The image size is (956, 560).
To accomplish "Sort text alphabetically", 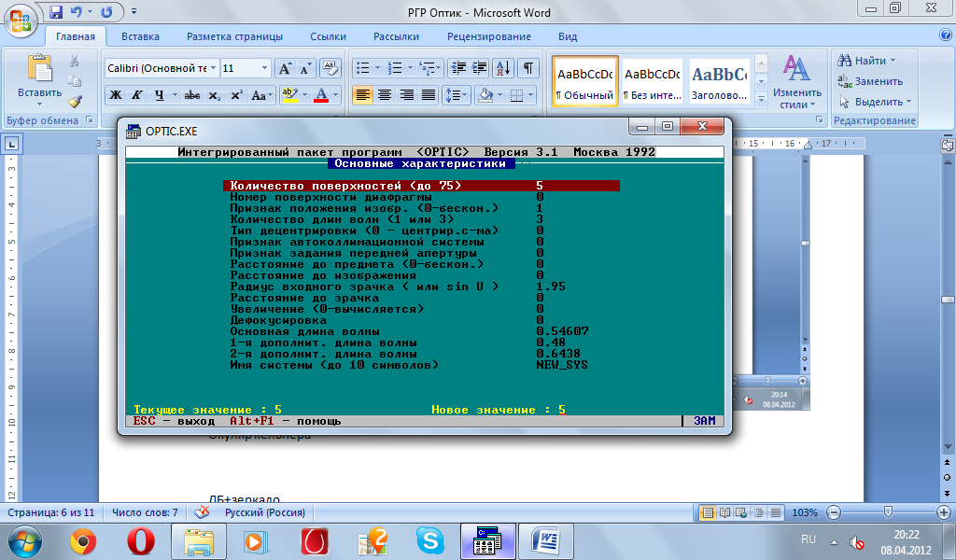I will click(503, 68).
